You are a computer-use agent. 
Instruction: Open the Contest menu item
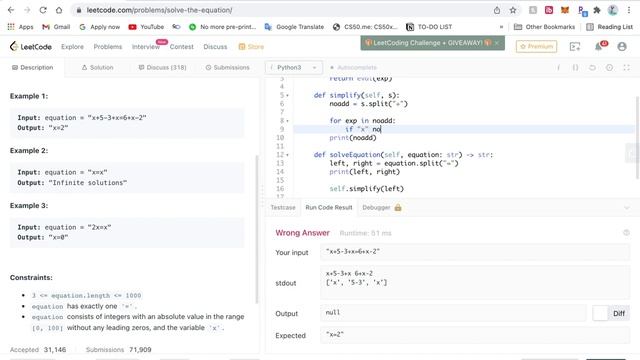pyautogui.click(x=182, y=47)
